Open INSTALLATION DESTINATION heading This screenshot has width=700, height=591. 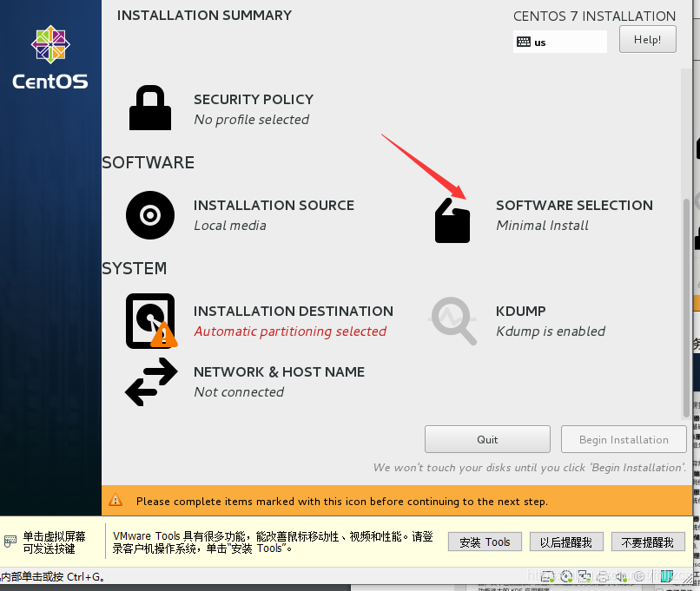[294, 311]
